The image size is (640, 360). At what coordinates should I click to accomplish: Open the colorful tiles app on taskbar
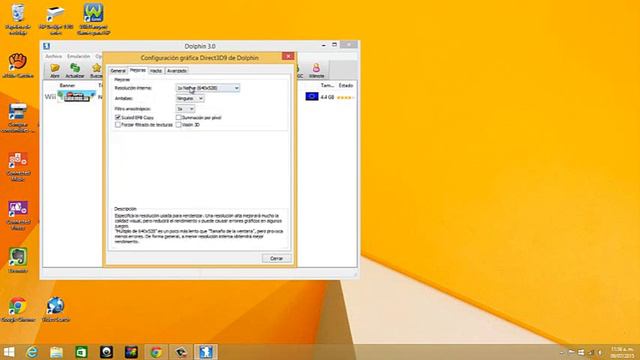click(131, 352)
